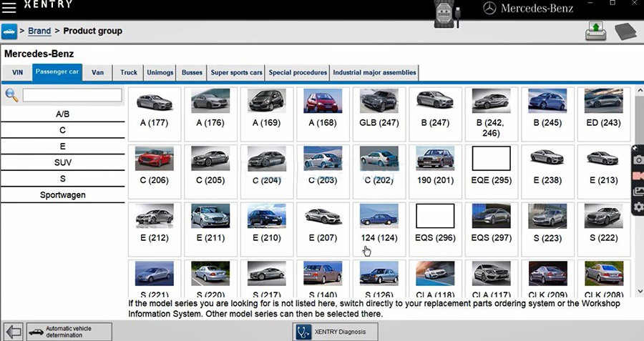The image size is (644, 341).
Task: Open Industrial major assemblies tab
Action: 374,73
